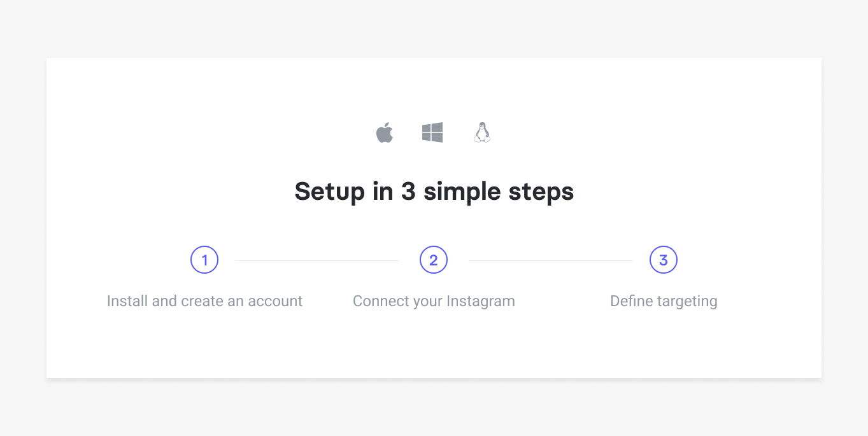Click the word 'Setup' in the heading
The image size is (868, 436).
331,192
